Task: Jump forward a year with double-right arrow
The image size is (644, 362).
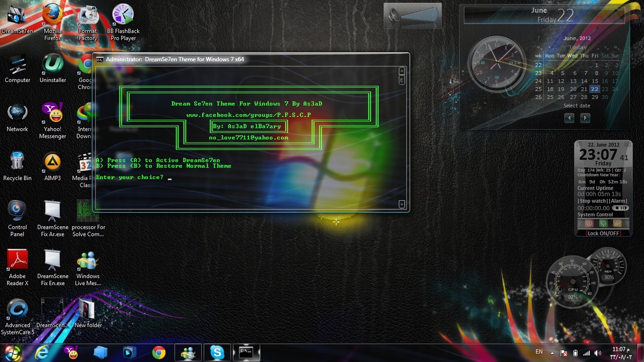Action: point(616,47)
